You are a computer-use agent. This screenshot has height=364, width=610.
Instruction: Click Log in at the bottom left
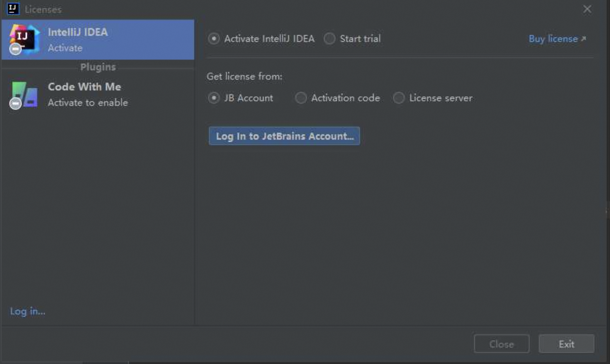(x=28, y=311)
